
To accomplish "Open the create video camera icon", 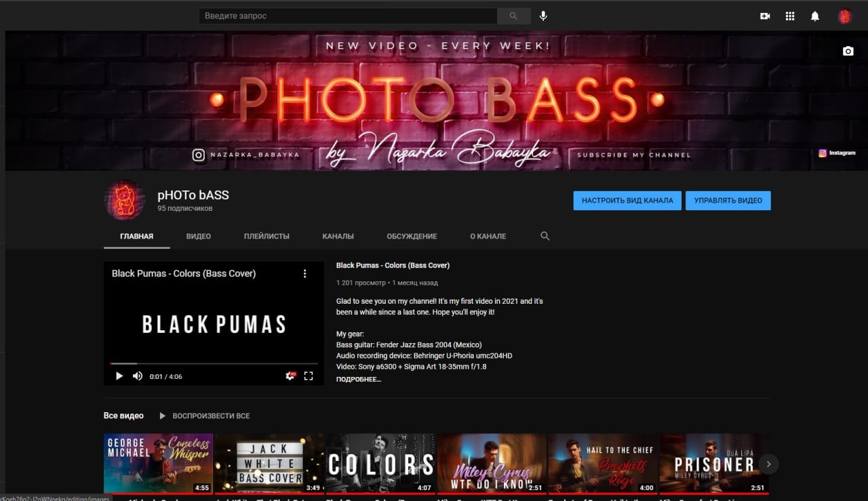I will point(765,16).
